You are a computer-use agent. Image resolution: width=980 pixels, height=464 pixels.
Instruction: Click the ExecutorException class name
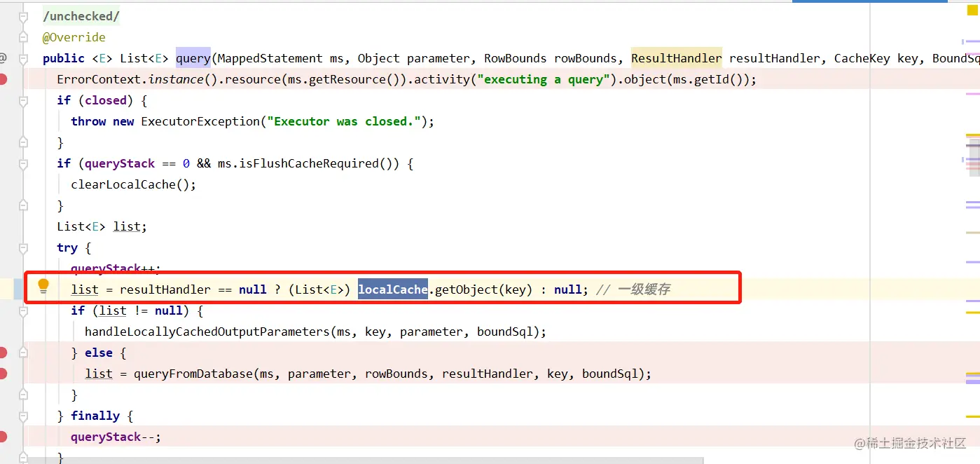click(x=200, y=121)
